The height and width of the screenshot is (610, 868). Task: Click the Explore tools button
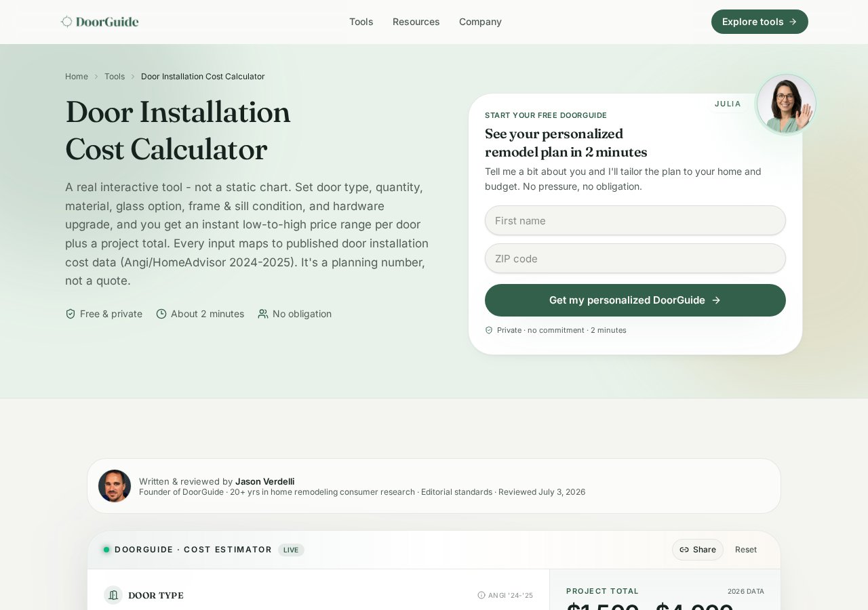[759, 22]
